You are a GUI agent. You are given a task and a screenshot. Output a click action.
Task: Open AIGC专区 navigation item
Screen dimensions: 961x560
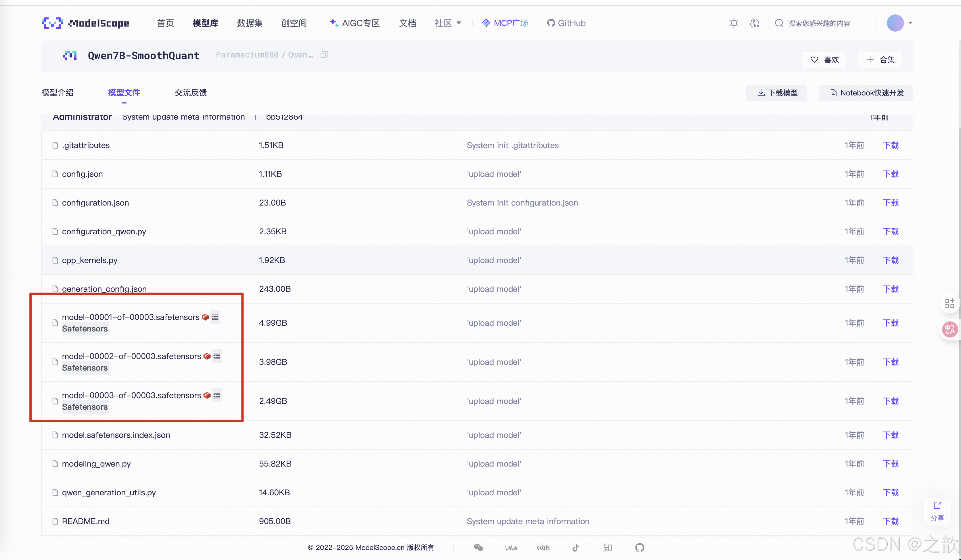point(354,23)
